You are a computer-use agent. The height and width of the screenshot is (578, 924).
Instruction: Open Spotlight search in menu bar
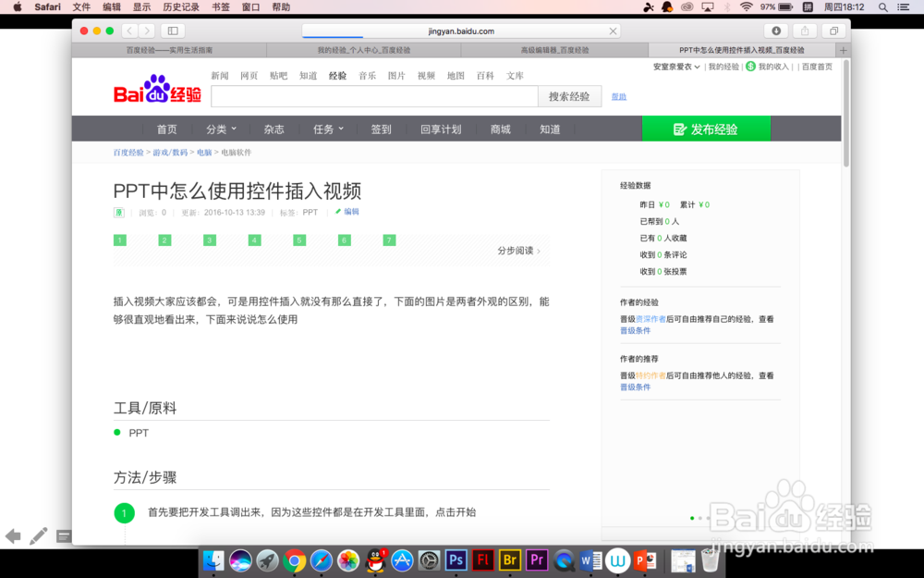882,7
